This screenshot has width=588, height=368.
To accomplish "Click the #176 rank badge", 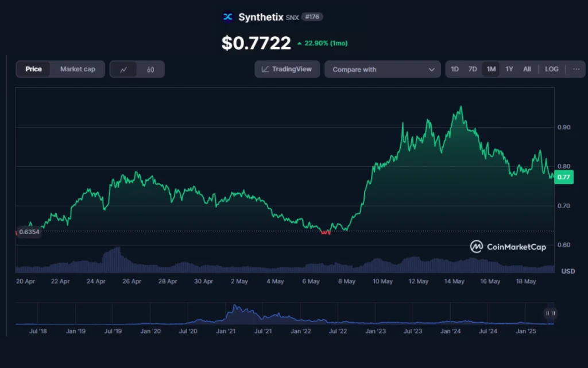I will [x=312, y=17].
